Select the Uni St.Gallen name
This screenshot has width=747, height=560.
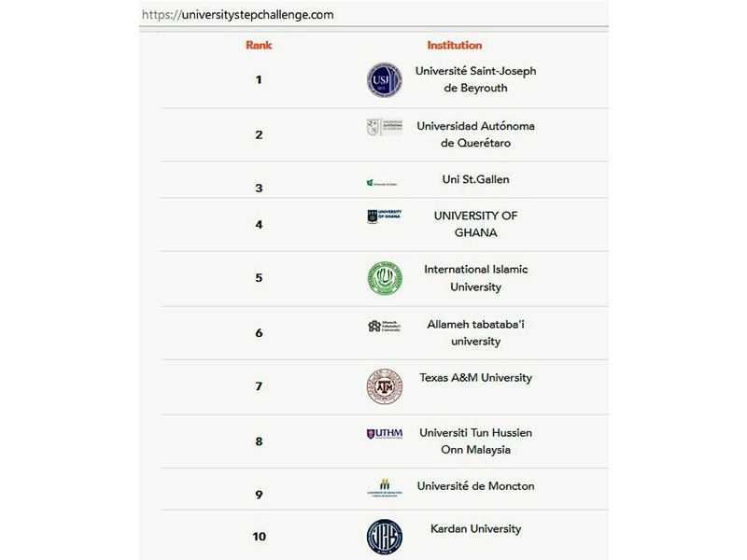pyautogui.click(x=475, y=179)
